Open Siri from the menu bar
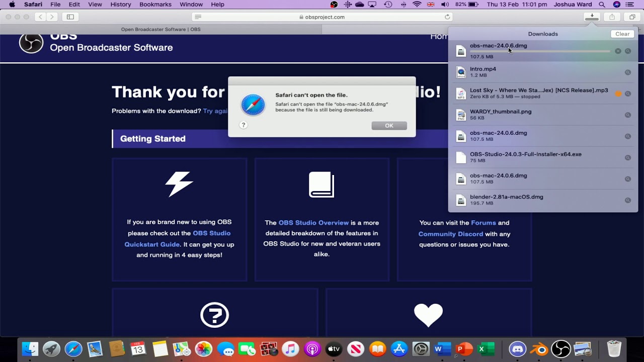644x362 pixels. 617,5
